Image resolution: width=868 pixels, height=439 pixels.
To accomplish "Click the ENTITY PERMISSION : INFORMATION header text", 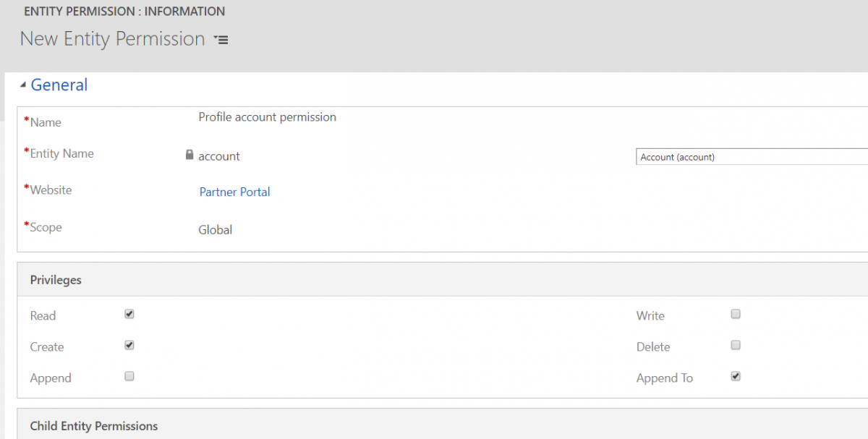I will (124, 12).
